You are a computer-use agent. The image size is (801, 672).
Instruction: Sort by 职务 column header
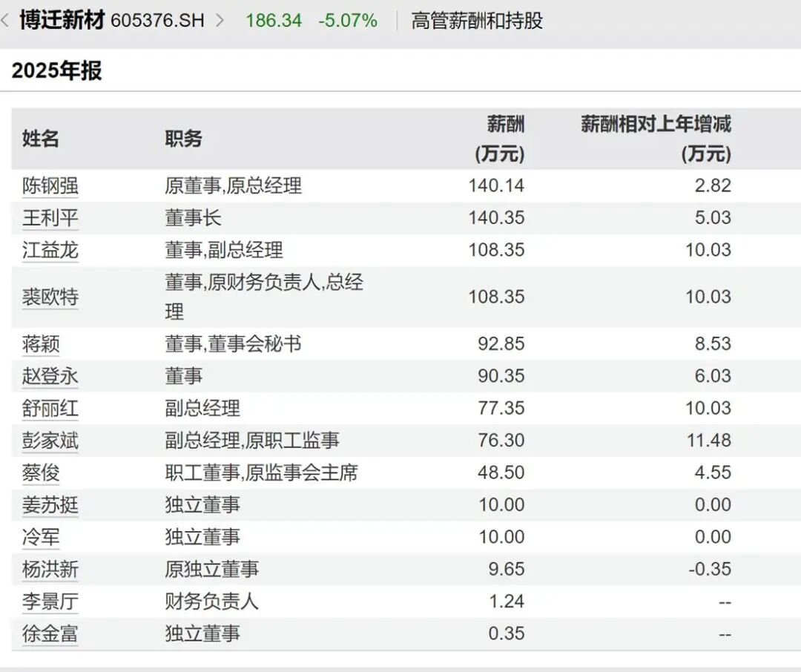183,139
